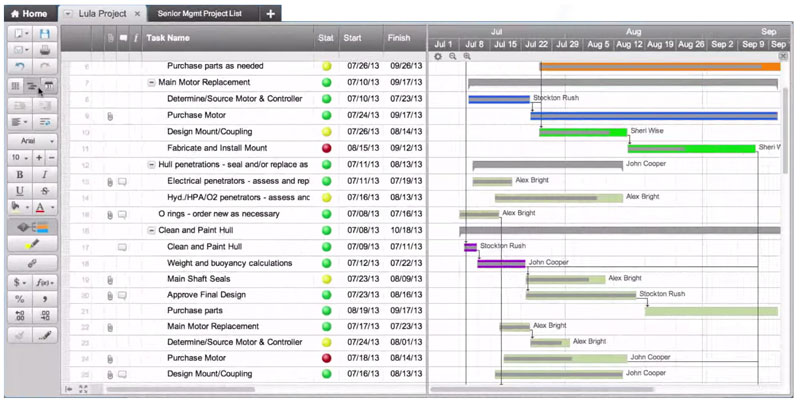Collapse the Hull penetrations parent row
The height and width of the screenshot is (404, 800).
pyautogui.click(x=152, y=165)
